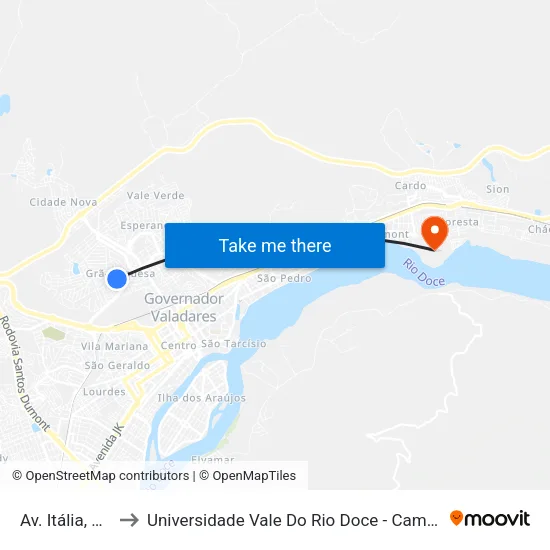Image resolution: width=550 pixels, height=550 pixels.
Task: Click the São Pedro neighborhood label
Action: (x=284, y=278)
